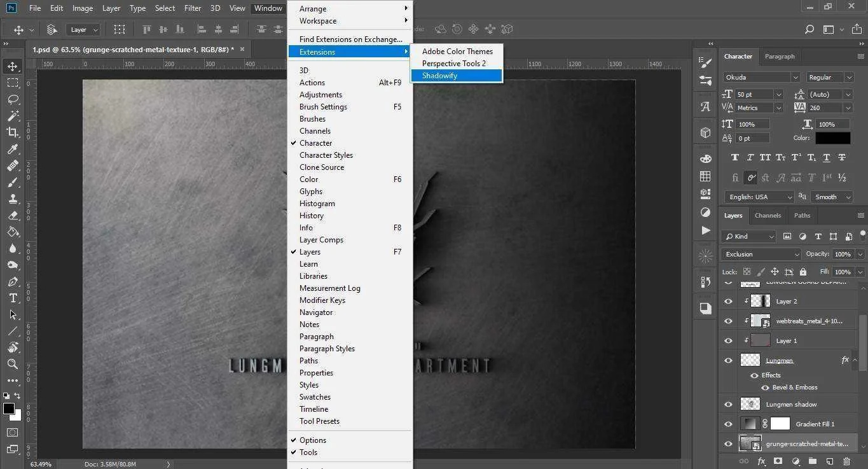Select the Healing Brush tool
Image resolution: width=868 pixels, height=469 pixels.
(x=13, y=165)
